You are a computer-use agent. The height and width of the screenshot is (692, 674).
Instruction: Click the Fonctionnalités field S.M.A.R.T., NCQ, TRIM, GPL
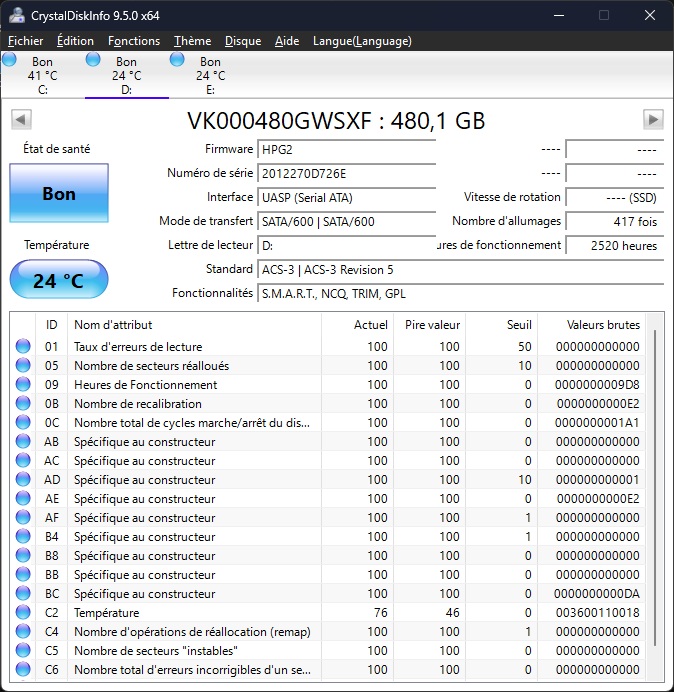pos(461,293)
